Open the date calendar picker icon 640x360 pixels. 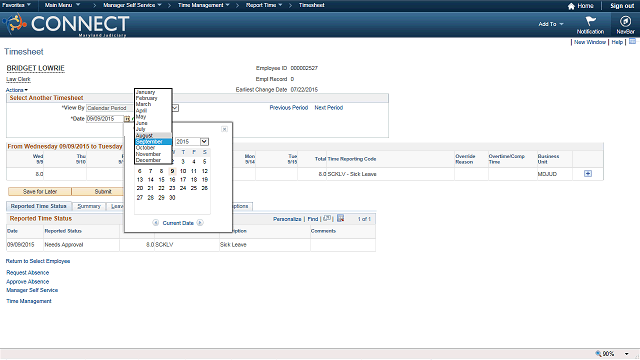point(127,119)
